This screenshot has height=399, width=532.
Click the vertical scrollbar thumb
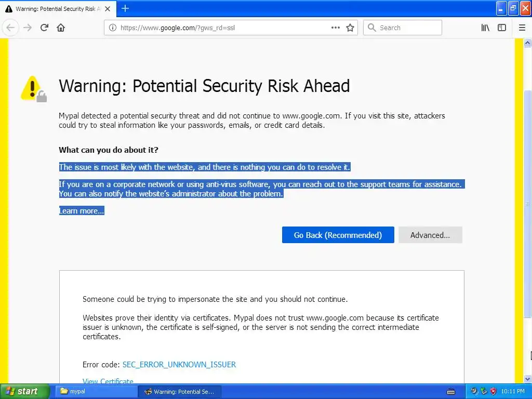point(527,204)
